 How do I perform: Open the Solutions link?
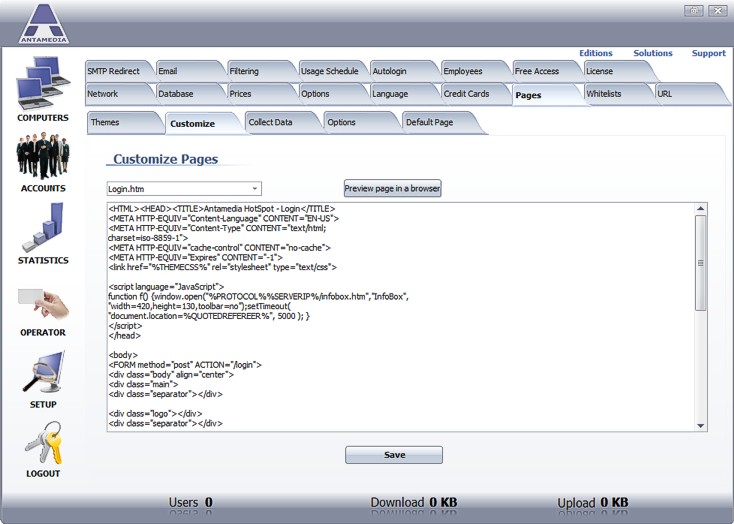click(x=653, y=53)
